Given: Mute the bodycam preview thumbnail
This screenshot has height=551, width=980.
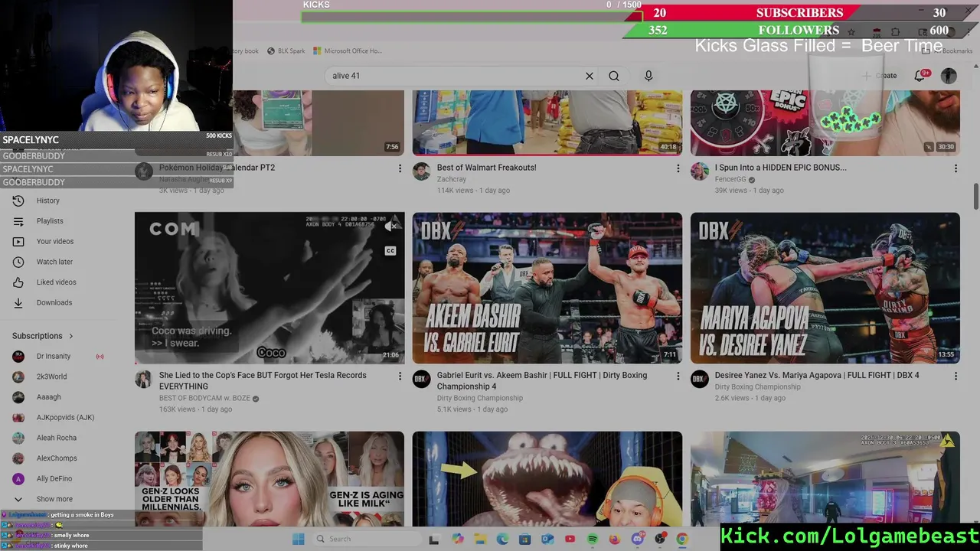Looking at the screenshot, I should point(392,226).
